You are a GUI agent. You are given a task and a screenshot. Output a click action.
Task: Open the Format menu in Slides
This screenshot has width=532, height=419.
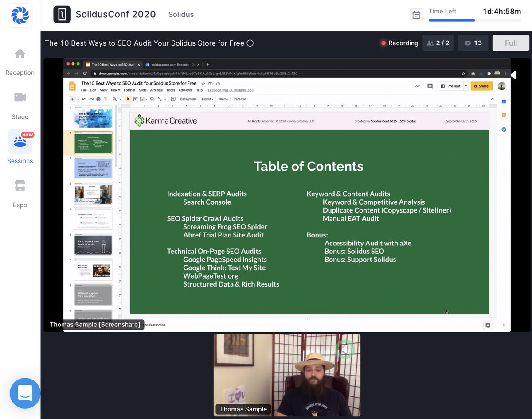coord(129,90)
